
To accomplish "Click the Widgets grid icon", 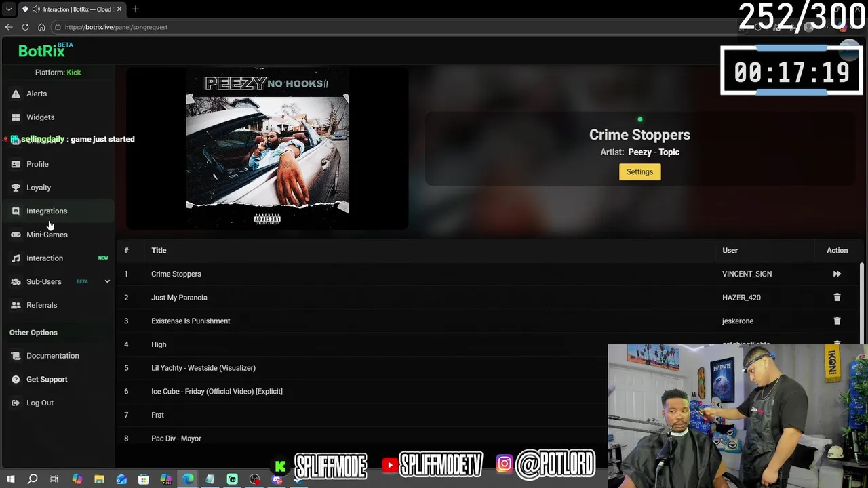I will (16, 117).
